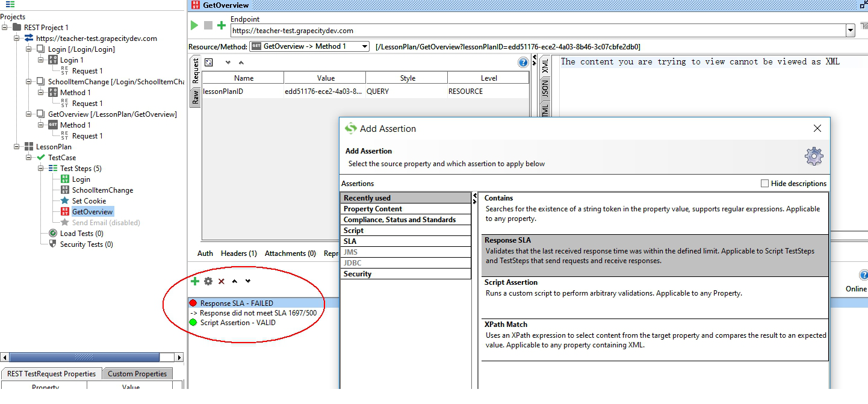Add endpoint with green plus beside the play button
Viewport: 868px width, 404px height.
coord(222,25)
